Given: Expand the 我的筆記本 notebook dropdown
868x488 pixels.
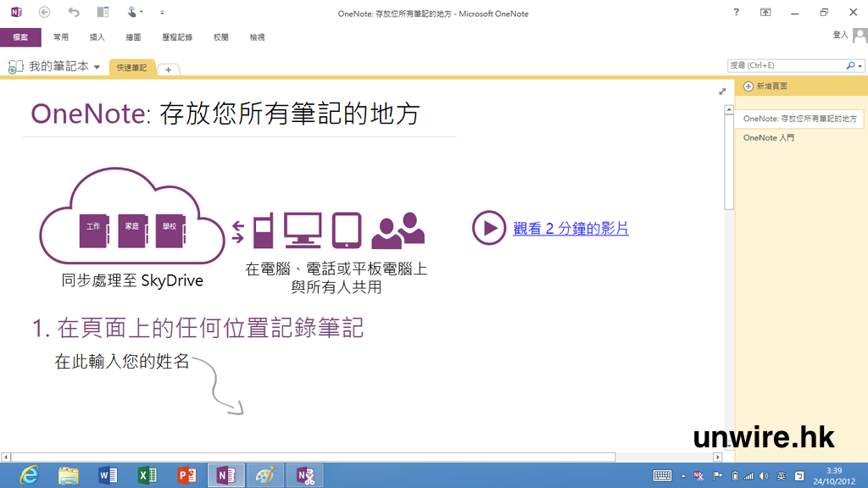Looking at the screenshot, I should click(x=97, y=67).
